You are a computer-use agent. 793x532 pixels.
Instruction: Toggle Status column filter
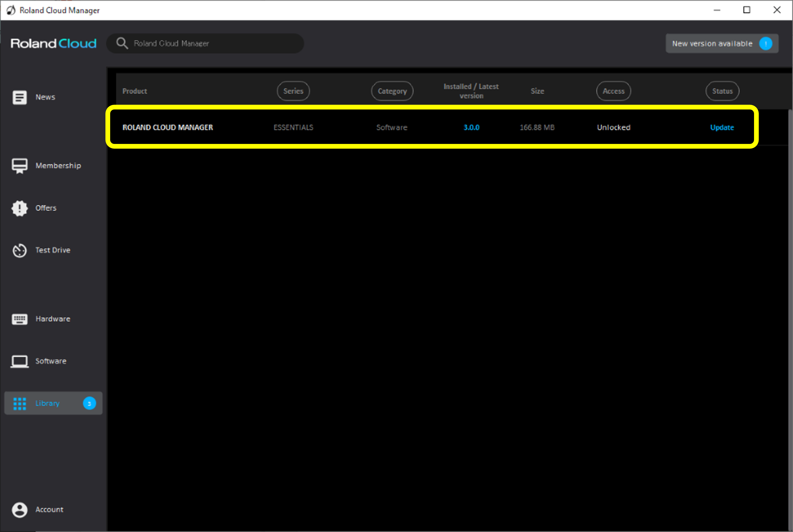tap(722, 90)
